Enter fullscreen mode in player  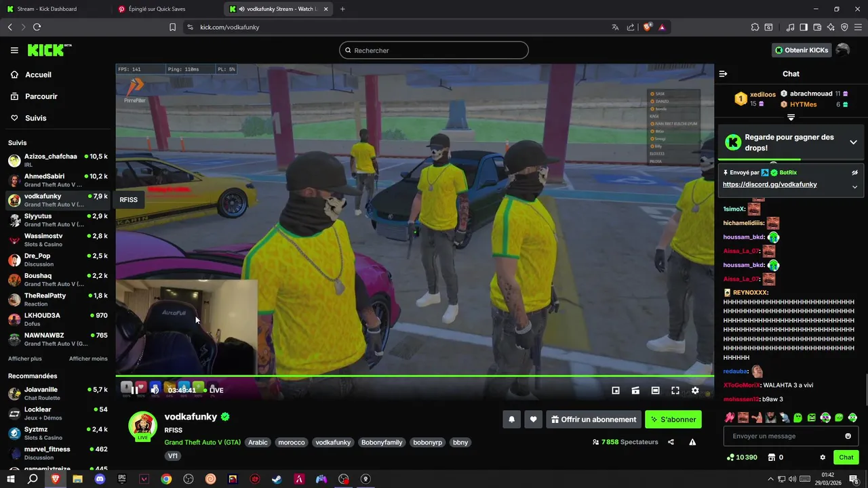click(675, 390)
